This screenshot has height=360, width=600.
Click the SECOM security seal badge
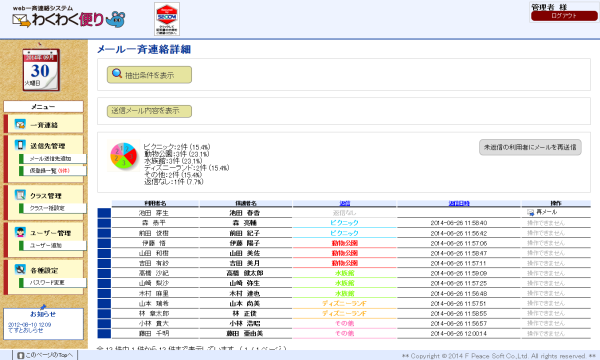click(x=167, y=19)
